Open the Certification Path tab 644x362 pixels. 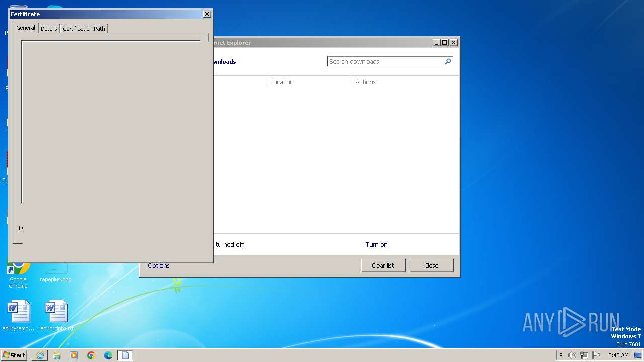pyautogui.click(x=84, y=29)
